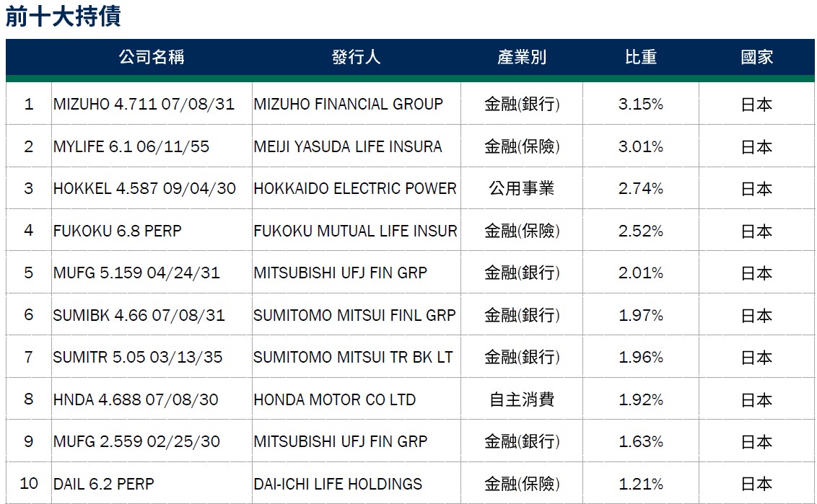Image resolution: width=817 pixels, height=504 pixels.
Task: Select MUFG 2.559 02/25/30 bond
Action: tap(136, 442)
